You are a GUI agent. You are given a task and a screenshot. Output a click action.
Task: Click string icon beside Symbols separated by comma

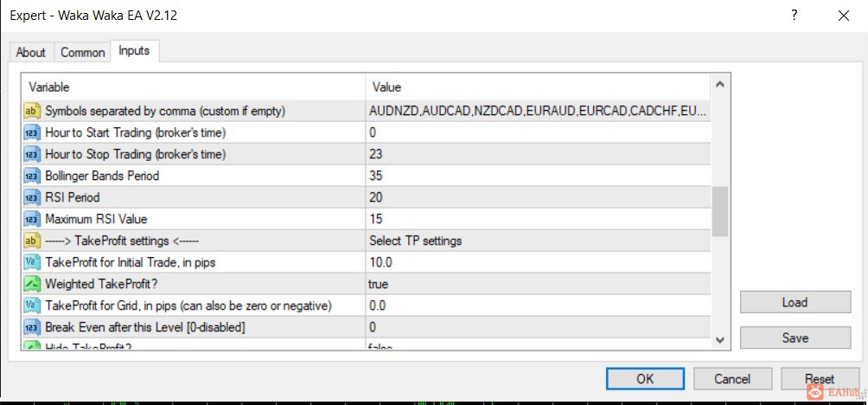tap(32, 112)
